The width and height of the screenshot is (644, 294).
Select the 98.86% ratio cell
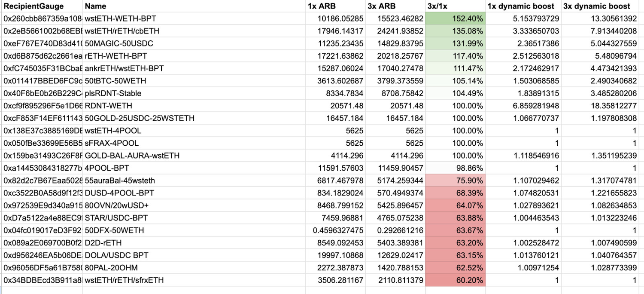pos(455,168)
